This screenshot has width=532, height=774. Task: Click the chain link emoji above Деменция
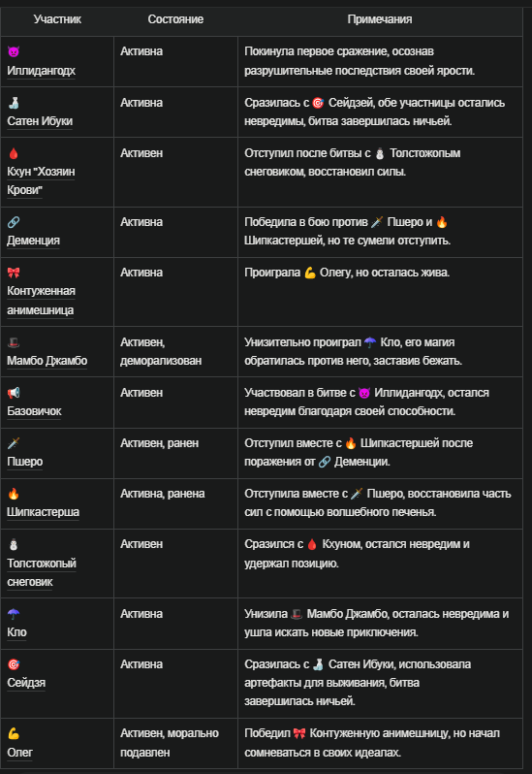(14, 222)
